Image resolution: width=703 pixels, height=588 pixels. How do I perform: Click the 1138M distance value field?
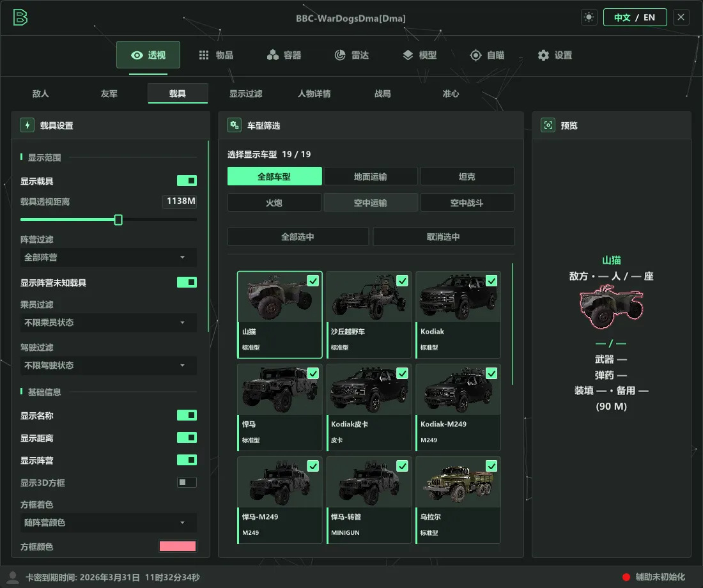coord(180,201)
